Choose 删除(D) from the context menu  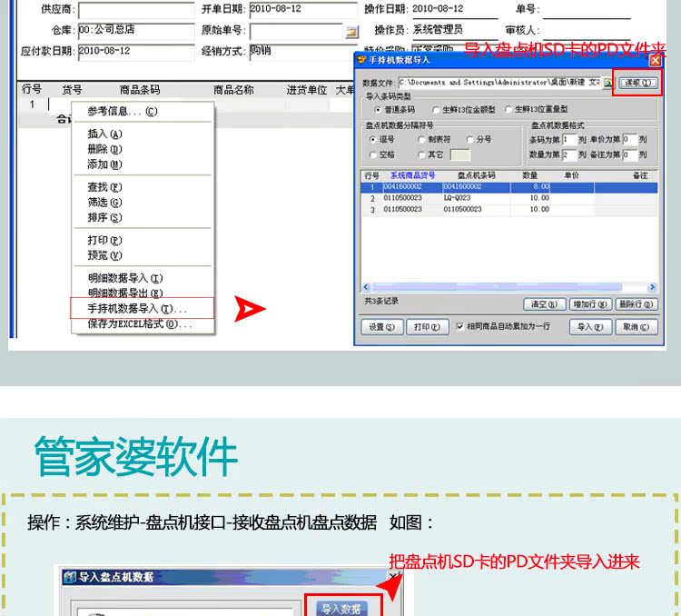[x=143, y=149]
